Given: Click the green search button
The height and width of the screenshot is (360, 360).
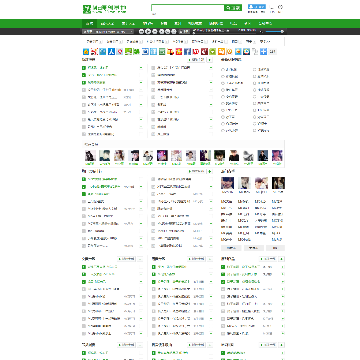Looking at the screenshot, I should coord(233,8).
